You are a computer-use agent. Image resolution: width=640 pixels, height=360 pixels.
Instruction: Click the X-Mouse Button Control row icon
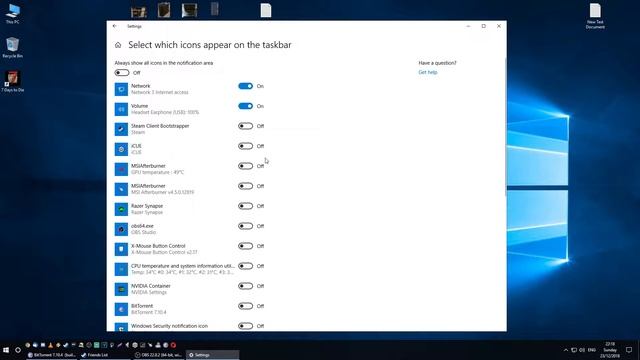(121, 249)
